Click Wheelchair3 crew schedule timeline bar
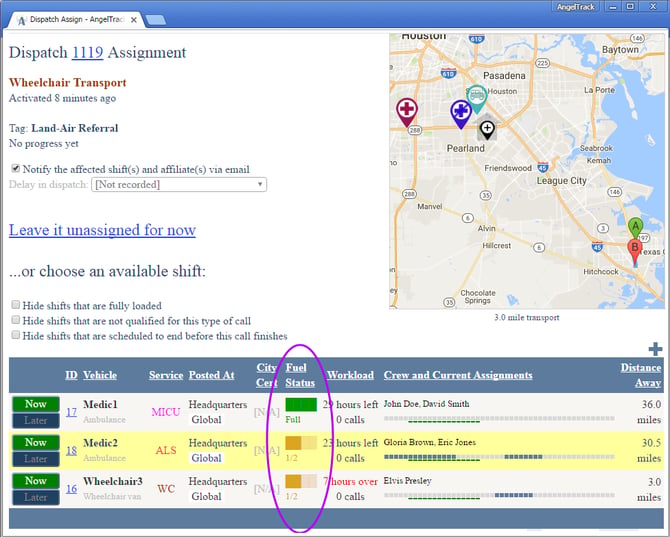670x537 pixels. point(499,496)
